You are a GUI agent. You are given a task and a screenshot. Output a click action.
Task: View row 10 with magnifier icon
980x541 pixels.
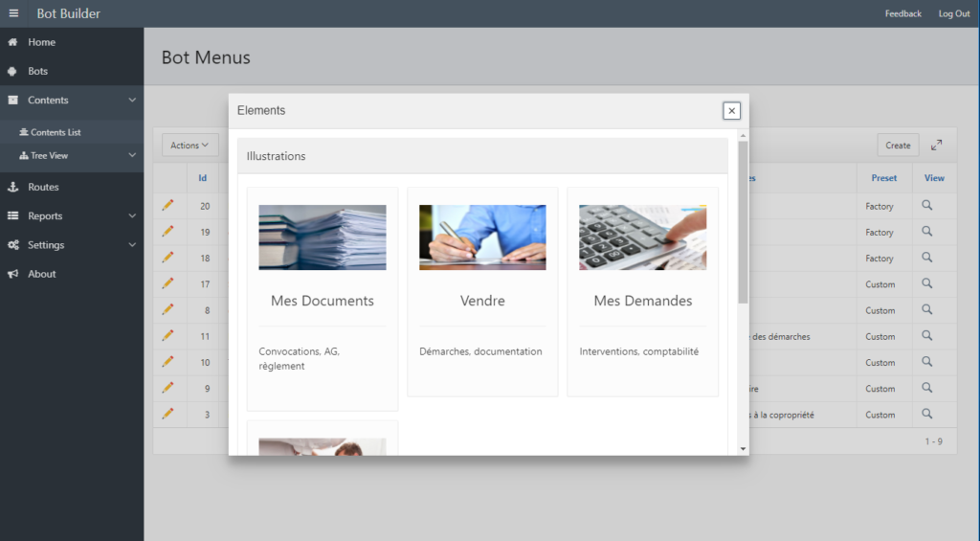(926, 362)
